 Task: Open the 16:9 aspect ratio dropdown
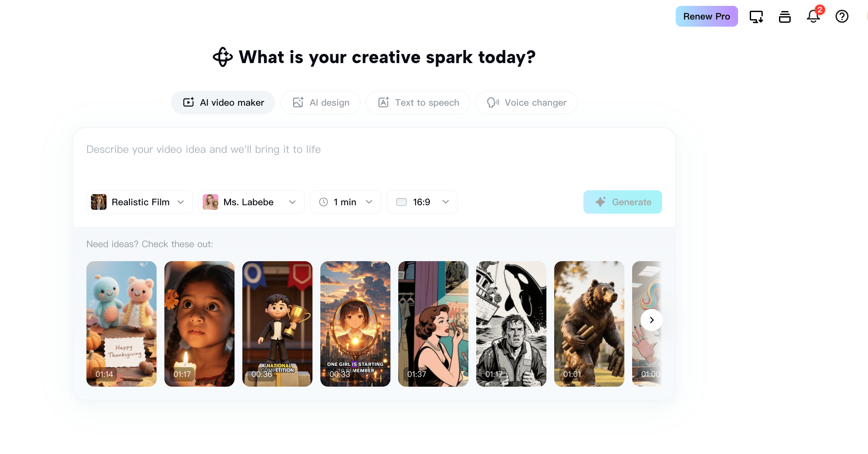point(422,202)
